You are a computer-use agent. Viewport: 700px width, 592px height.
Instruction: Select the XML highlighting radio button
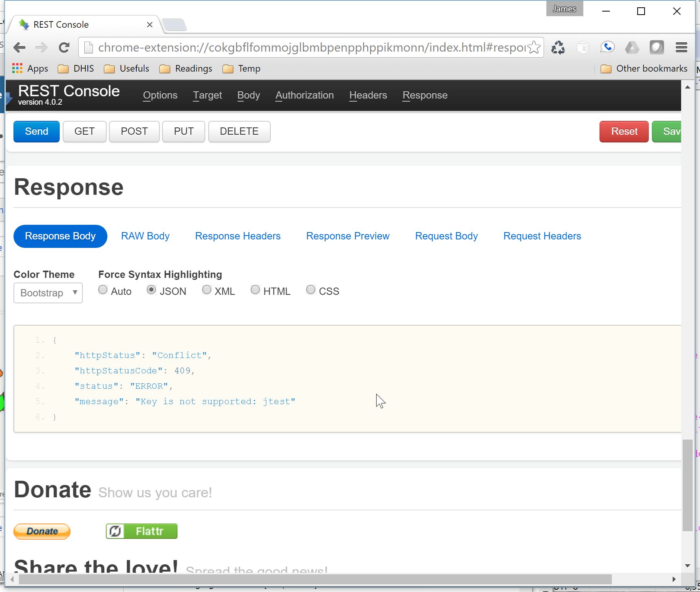(x=207, y=290)
